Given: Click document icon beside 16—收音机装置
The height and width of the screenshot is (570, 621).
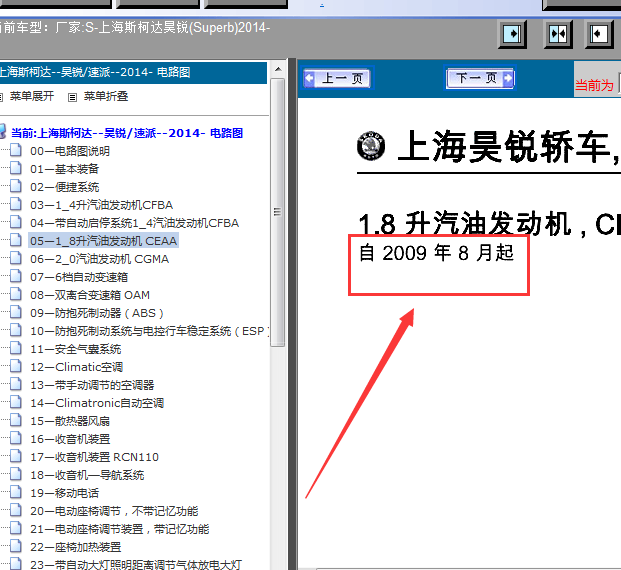Looking at the screenshot, I should 16,438.
